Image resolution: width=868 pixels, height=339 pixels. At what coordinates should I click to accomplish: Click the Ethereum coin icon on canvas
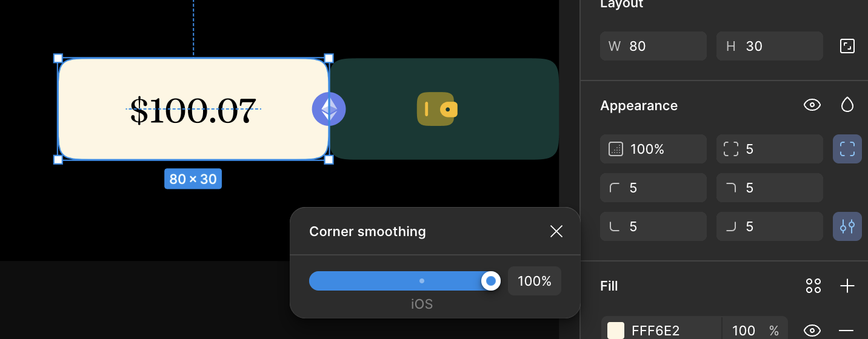(329, 110)
